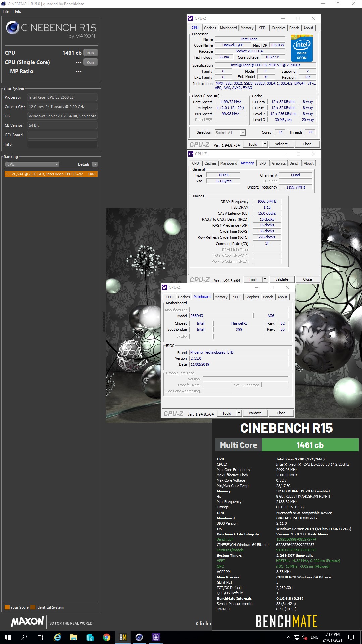Expand Tools arrow in Memory CPU-Z window

[265, 279]
